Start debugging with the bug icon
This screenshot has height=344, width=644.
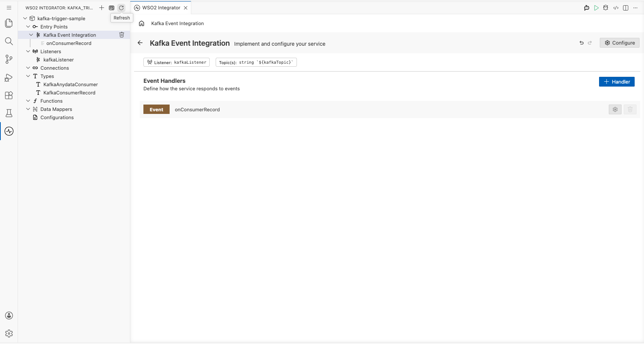[x=606, y=8]
